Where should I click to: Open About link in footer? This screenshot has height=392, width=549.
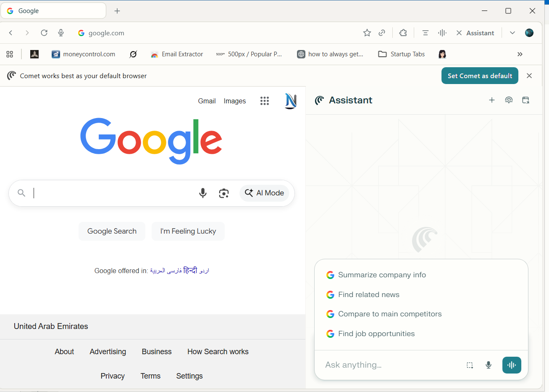[x=64, y=352]
